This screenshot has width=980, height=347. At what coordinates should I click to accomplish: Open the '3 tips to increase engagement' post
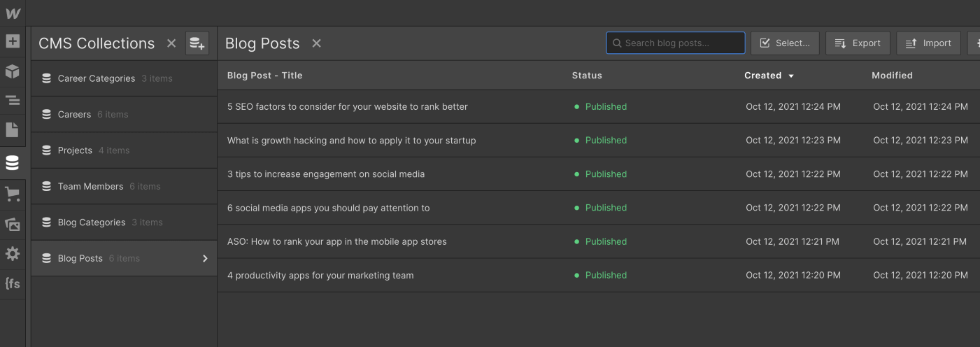click(x=326, y=174)
